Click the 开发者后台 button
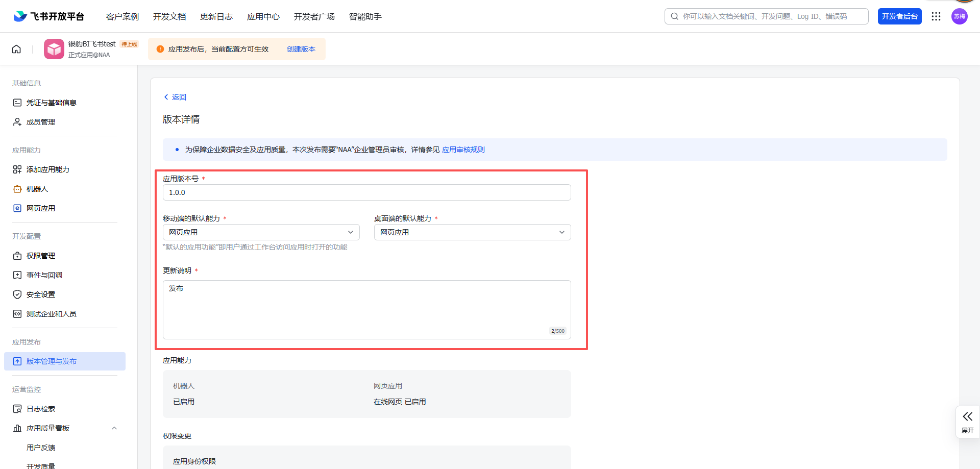 [899, 16]
